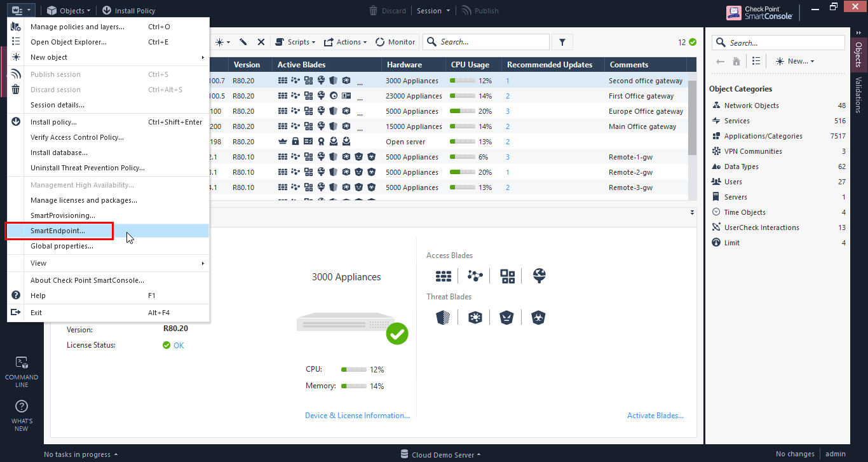
Task: Click Install Policy in the top bar
Action: coord(128,10)
